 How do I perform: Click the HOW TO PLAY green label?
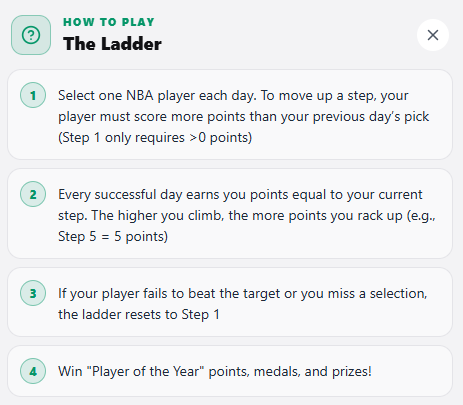point(109,22)
